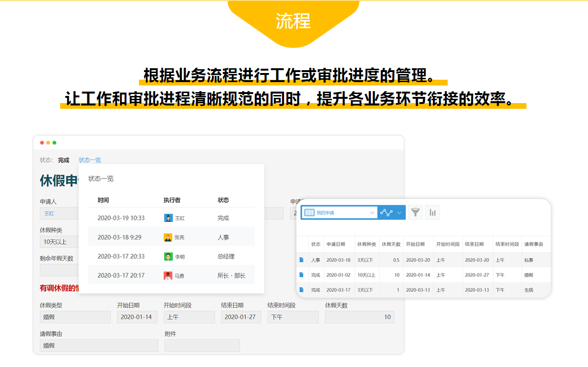
Task: Click the empty 附件 attachment field
Action: (x=202, y=346)
